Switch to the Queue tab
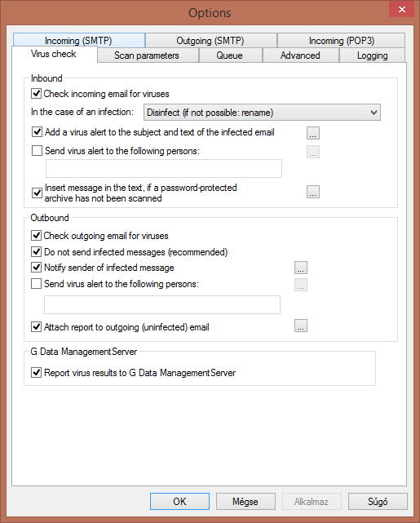This screenshot has height=523, width=420. coord(229,55)
